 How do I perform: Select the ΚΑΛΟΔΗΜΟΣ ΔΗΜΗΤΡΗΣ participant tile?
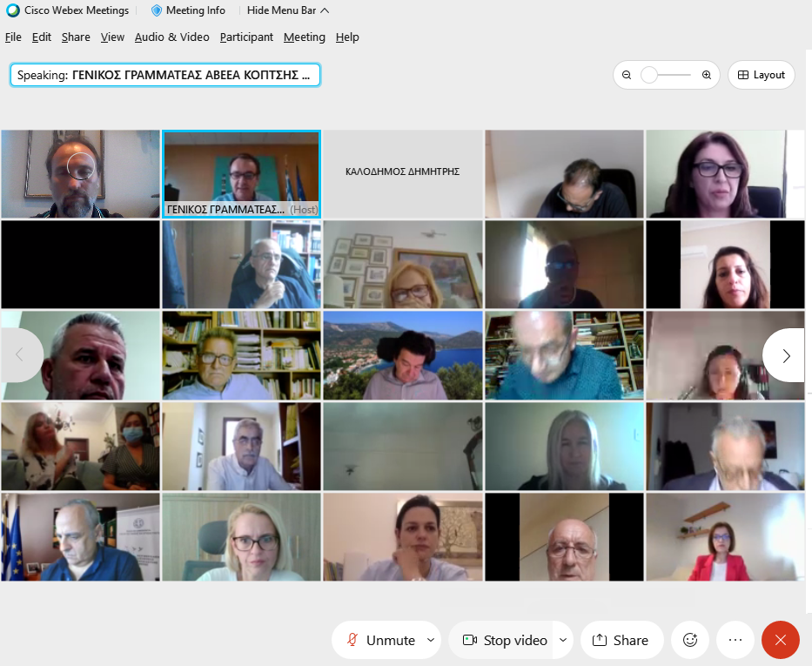(402, 173)
